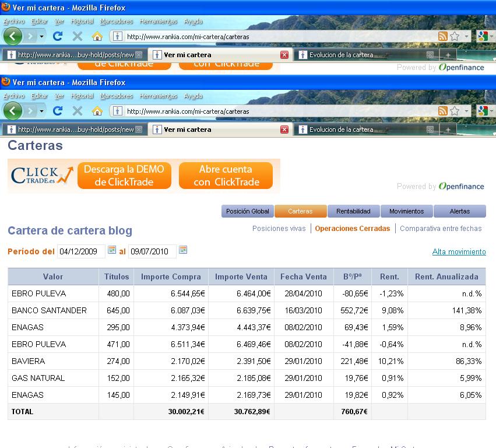
Task: Click the Home icon in the upper Firefox window
Action: (x=97, y=36)
